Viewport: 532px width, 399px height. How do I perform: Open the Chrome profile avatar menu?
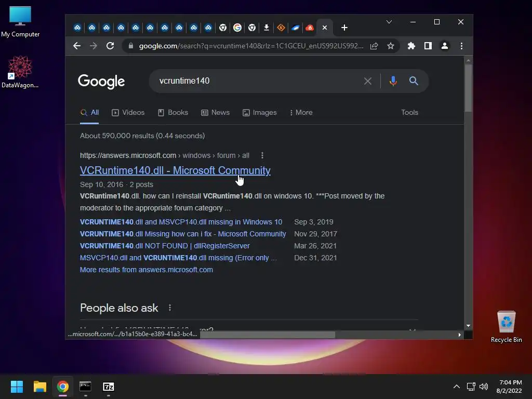click(445, 46)
